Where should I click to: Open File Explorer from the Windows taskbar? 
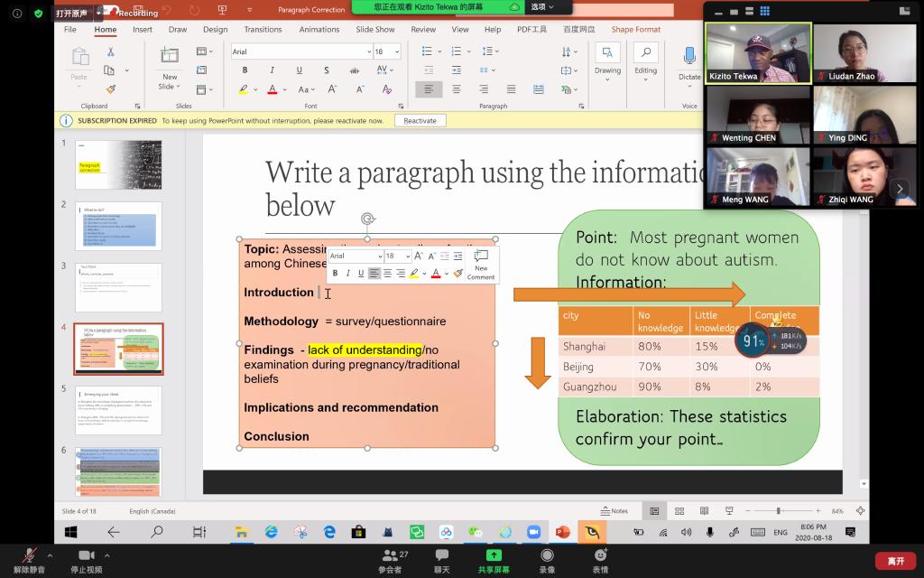point(241,532)
